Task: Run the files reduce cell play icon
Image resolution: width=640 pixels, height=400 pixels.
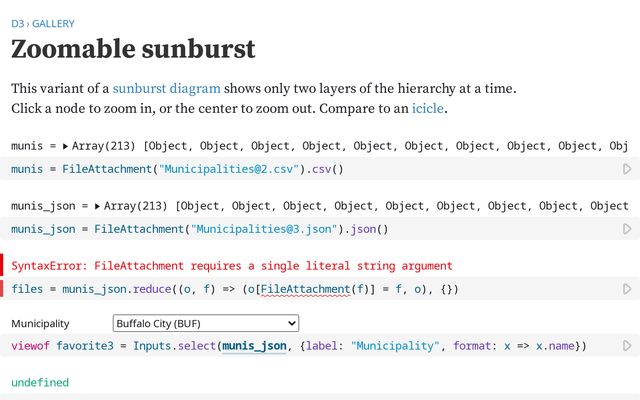Action: 627,289
